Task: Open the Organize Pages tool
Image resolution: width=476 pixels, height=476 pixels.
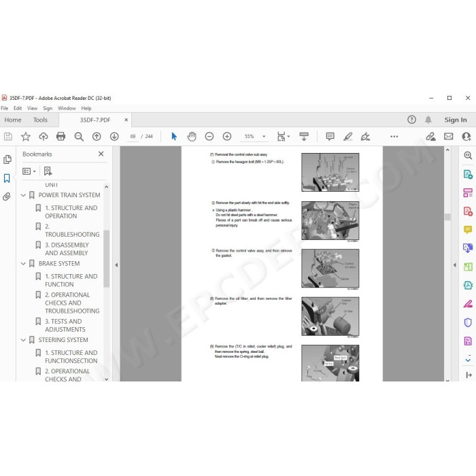Action: point(468,192)
